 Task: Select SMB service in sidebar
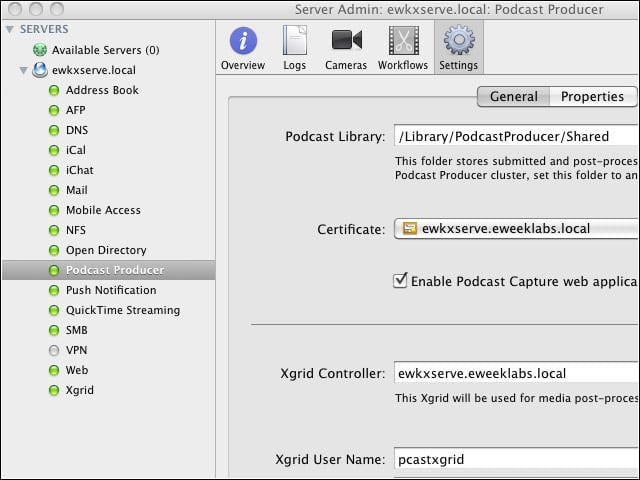click(77, 330)
